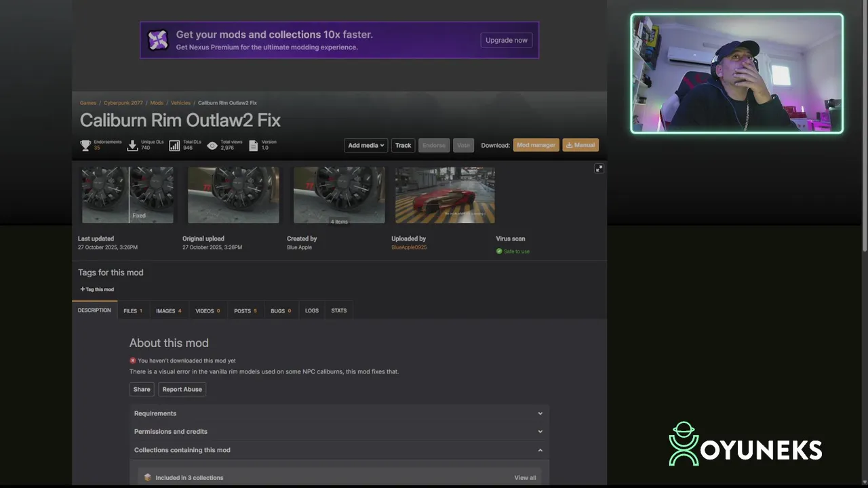
Task: Click the Manual download button
Action: click(580, 145)
